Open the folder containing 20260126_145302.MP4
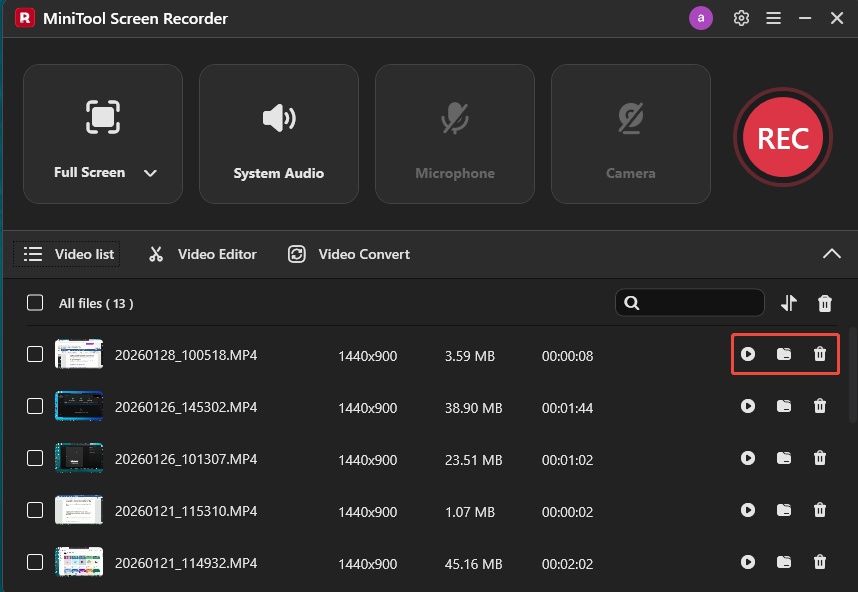This screenshot has height=592, width=858. pyautogui.click(x=784, y=406)
